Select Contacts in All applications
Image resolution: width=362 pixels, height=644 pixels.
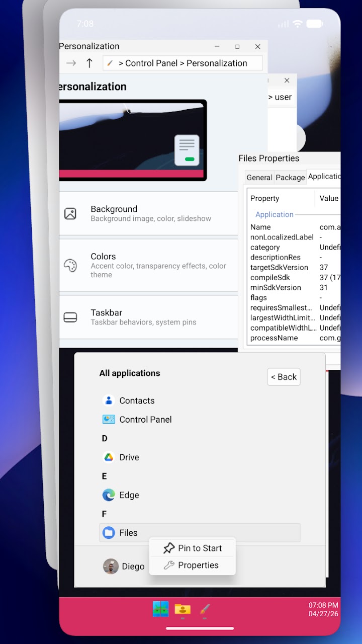[200, 400]
